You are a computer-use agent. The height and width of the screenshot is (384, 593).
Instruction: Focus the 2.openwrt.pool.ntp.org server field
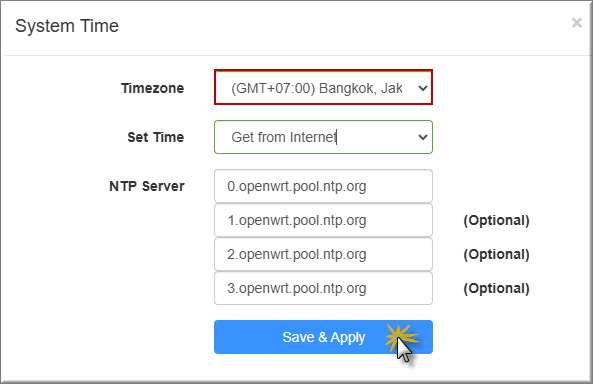point(323,254)
